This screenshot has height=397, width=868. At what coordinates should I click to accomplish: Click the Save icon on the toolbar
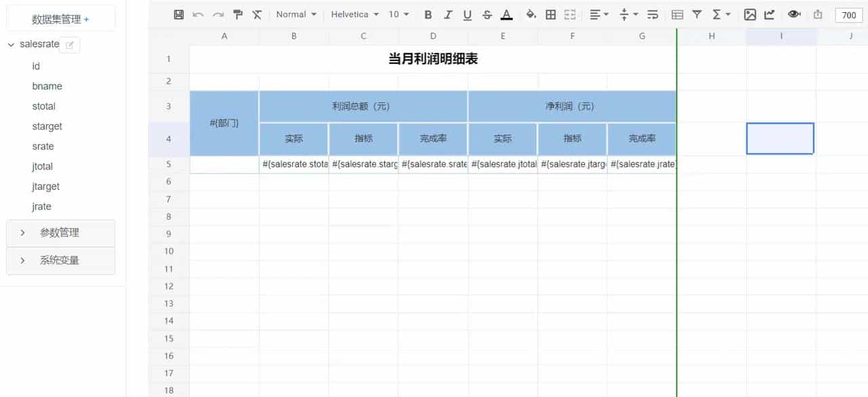point(178,14)
